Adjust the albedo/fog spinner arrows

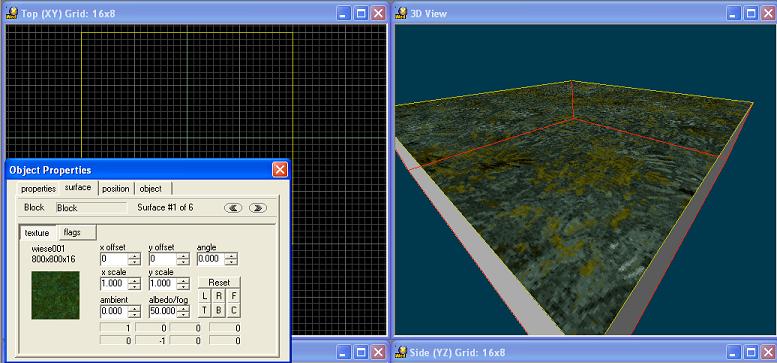[x=183, y=311]
